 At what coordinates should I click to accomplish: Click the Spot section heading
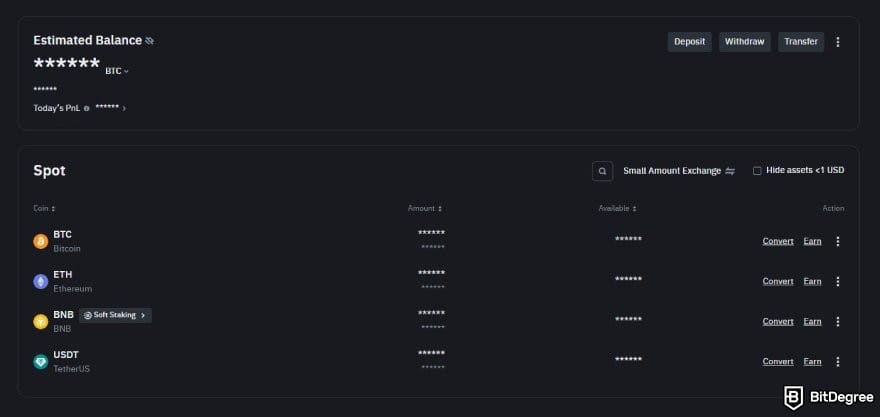[x=49, y=171]
